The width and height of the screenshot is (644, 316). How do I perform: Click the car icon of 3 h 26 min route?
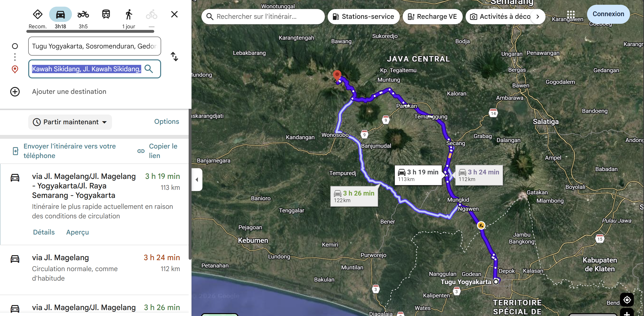[x=15, y=308]
